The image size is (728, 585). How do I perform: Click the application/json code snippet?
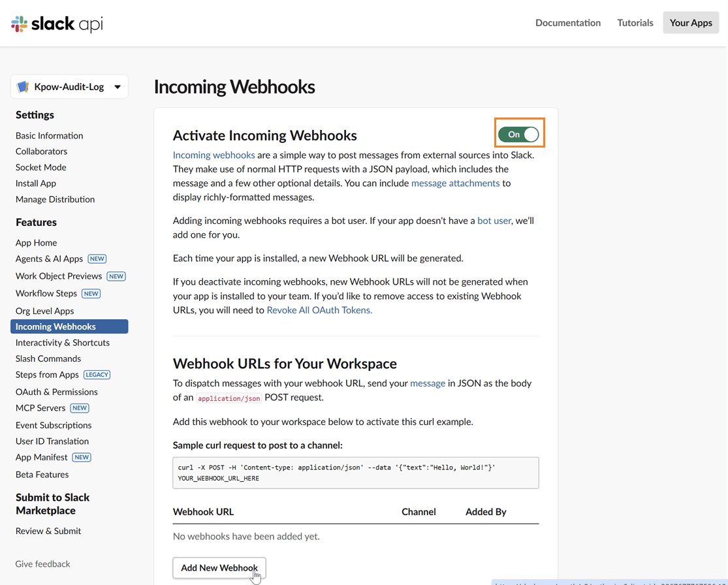(x=229, y=398)
